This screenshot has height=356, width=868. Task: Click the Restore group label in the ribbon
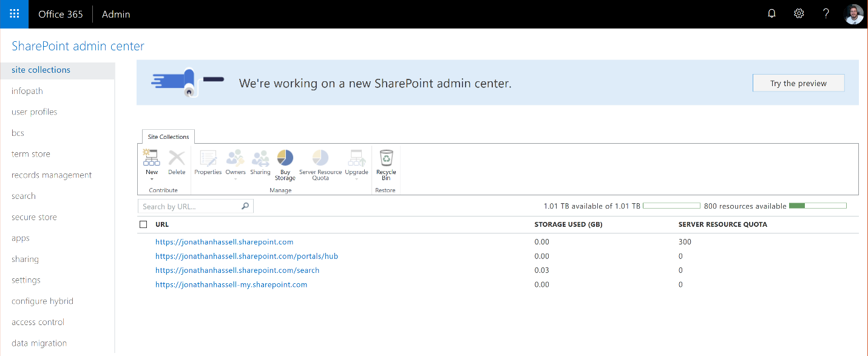385,190
